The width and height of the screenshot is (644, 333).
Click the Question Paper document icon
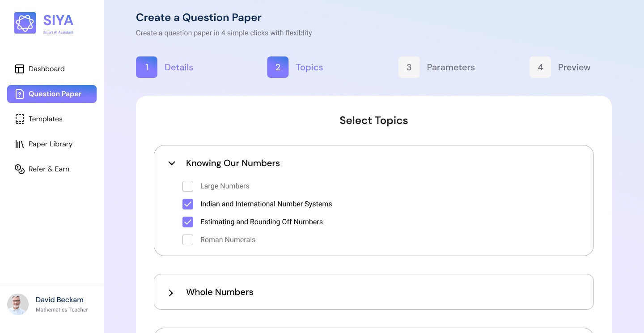[20, 94]
